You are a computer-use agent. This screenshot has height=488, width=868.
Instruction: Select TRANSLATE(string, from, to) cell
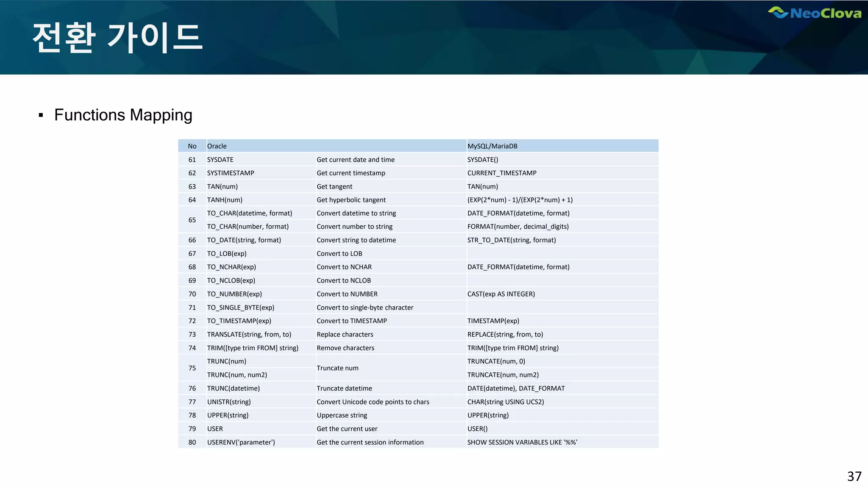pos(249,335)
